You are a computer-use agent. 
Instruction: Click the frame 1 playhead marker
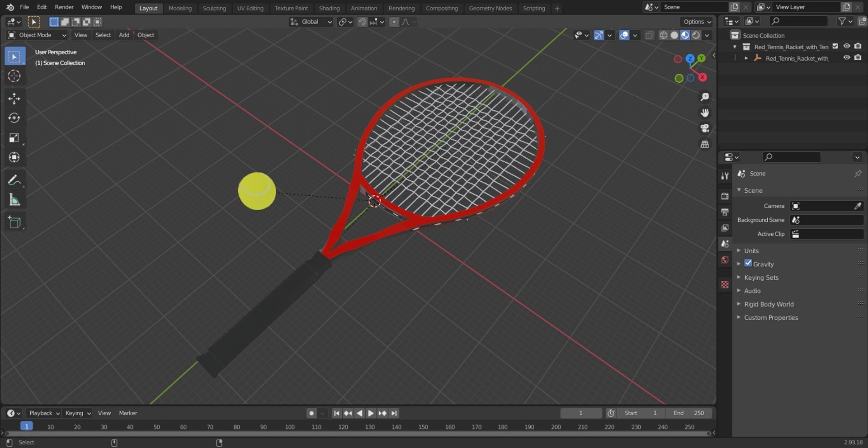[27, 426]
